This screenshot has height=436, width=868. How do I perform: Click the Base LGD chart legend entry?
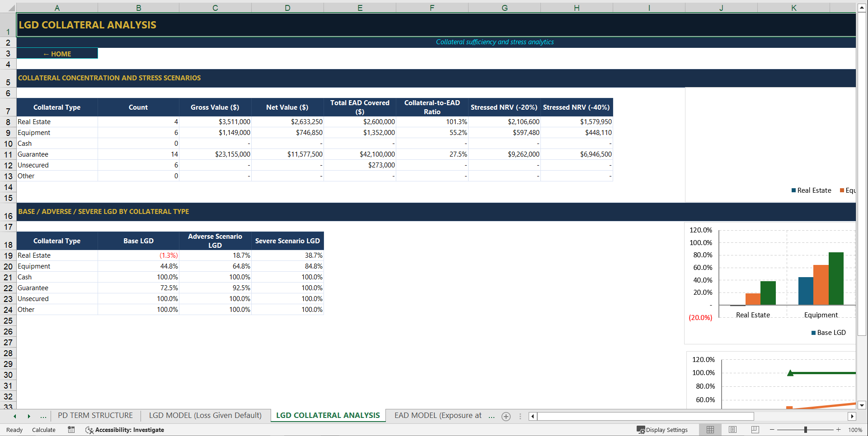click(x=828, y=333)
